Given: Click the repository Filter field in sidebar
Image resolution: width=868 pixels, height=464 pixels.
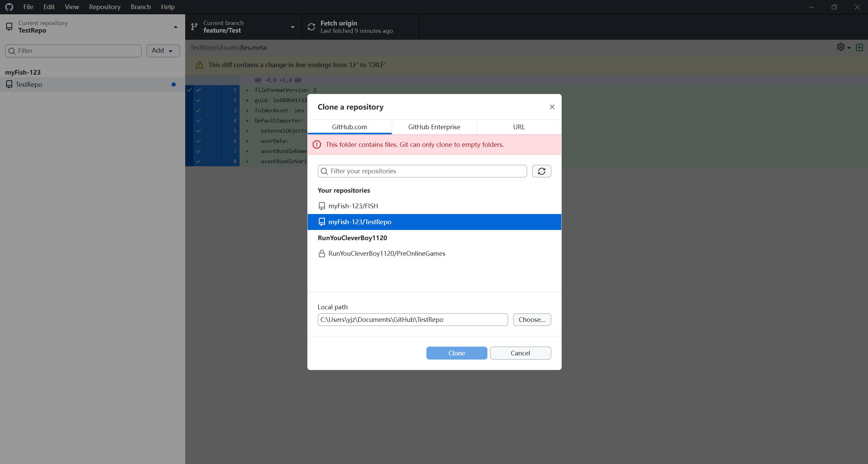Looking at the screenshot, I should (x=73, y=51).
